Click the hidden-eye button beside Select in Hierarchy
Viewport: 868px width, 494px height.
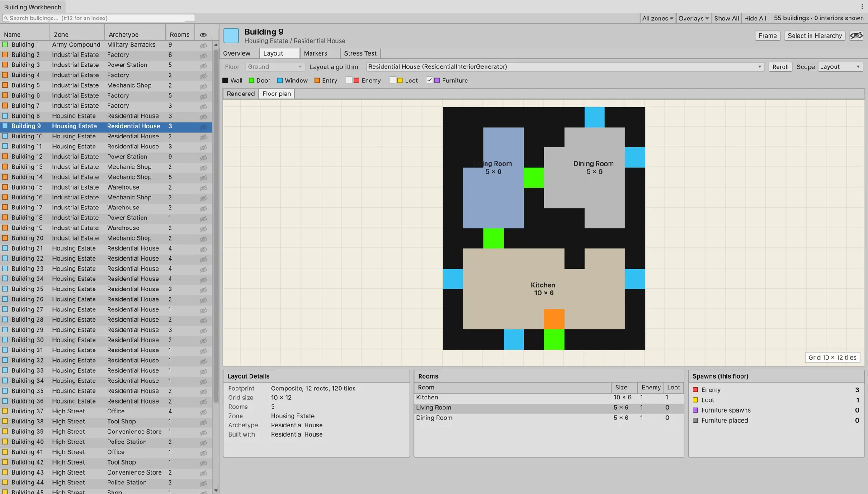(856, 36)
